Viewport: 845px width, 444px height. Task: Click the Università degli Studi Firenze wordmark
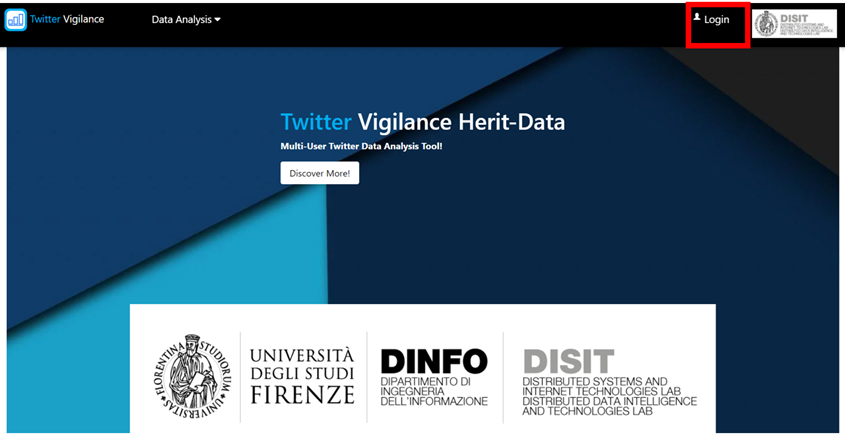[x=302, y=376]
